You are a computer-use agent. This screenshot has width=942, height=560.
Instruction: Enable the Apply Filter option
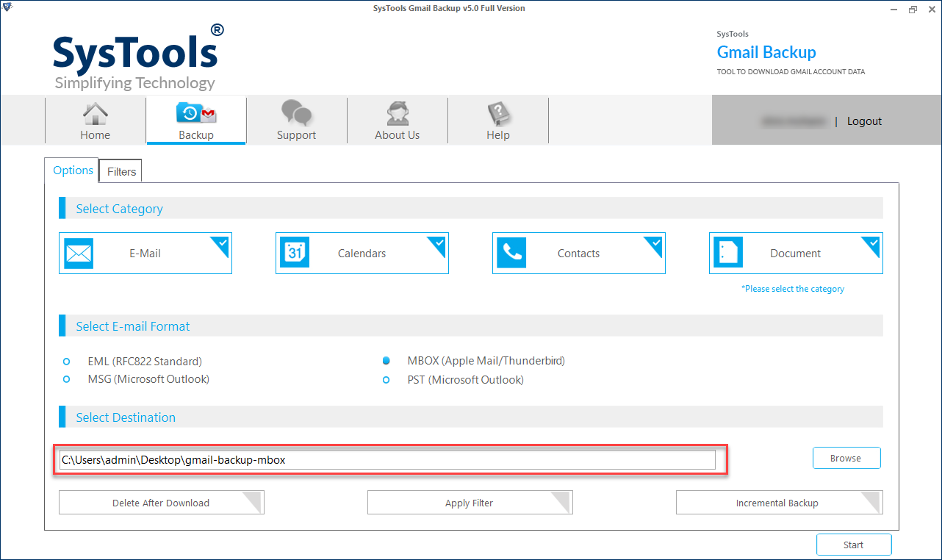tap(470, 503)
